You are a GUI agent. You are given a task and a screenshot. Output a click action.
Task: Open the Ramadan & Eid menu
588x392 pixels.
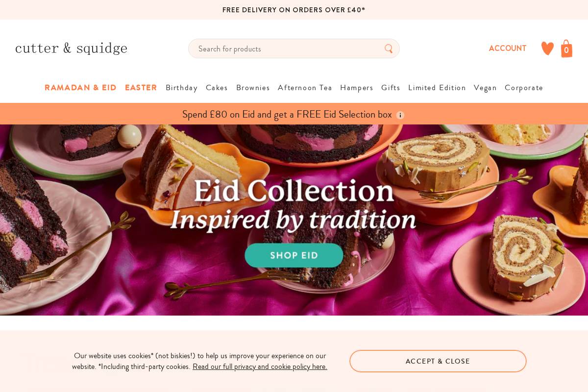[80, 88]
